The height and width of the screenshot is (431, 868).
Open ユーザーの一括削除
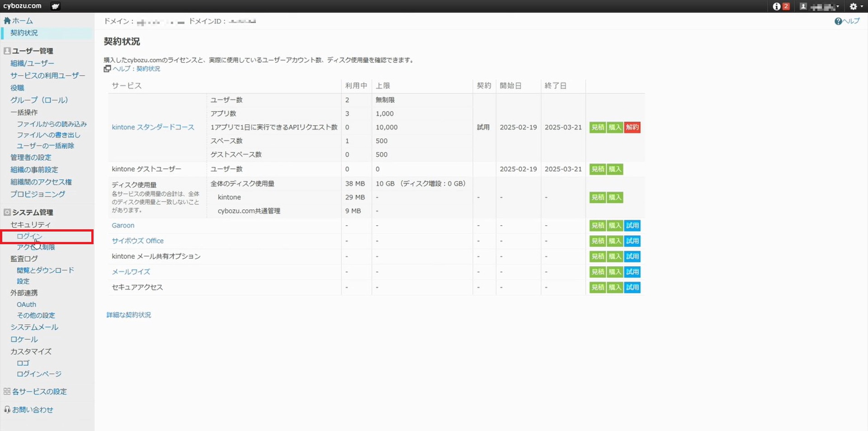(x=45, y=146)
